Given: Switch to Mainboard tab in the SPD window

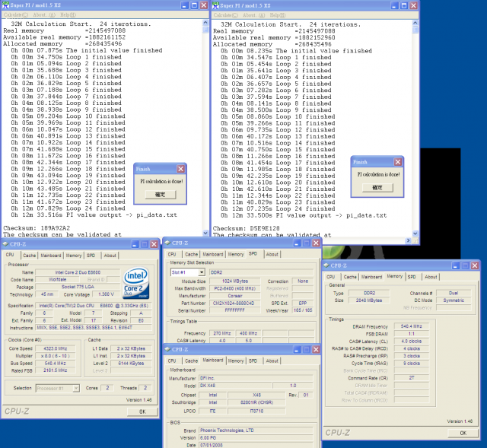Looking at the screenshot, I should pyautogui.click(x=213, y=254).
